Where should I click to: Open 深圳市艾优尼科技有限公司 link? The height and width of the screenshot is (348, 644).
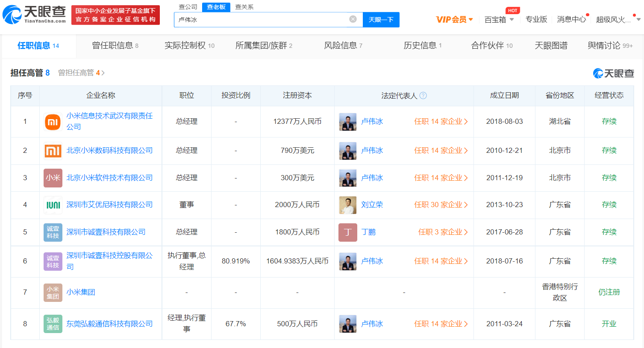[x=109, y=205]
